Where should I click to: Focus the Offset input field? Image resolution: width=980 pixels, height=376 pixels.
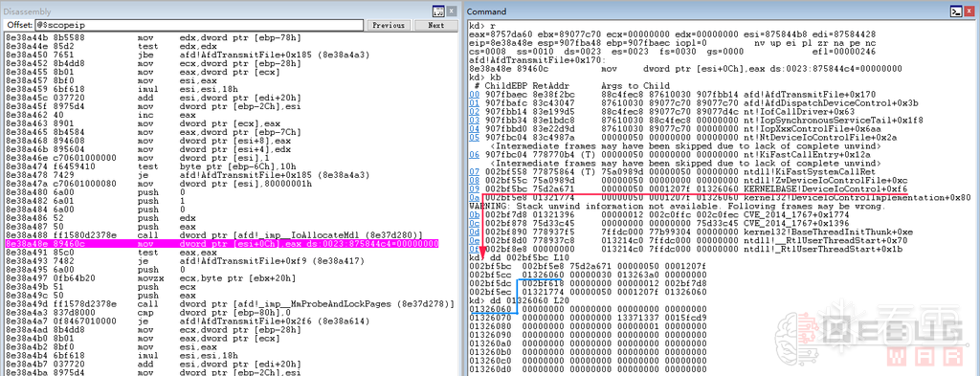click(x=198, y=26)
